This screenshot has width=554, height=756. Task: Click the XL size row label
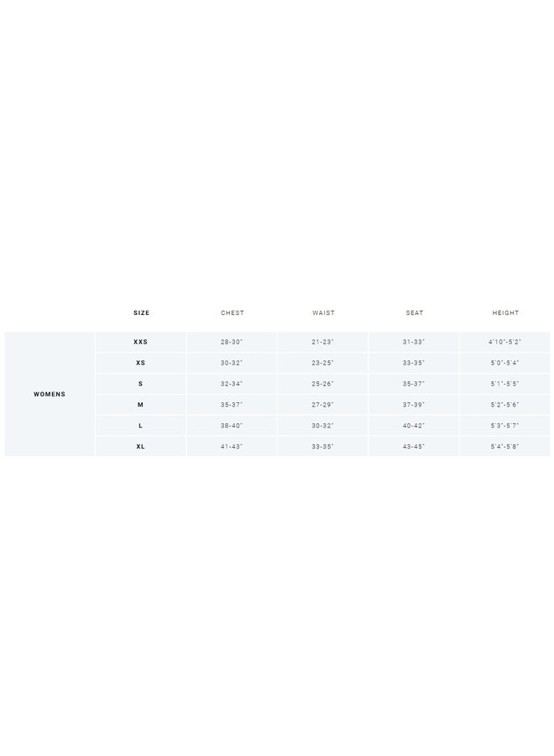[141, 447]
